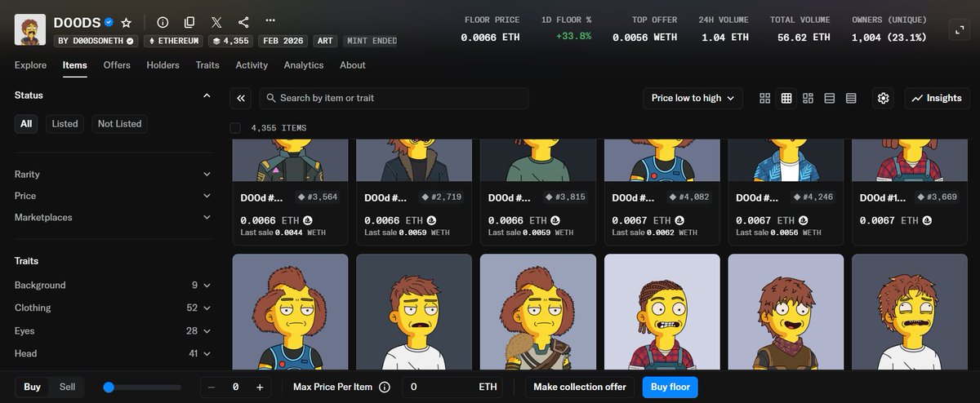This screenshot has width=980, height=403.
Task: Open the X (Twitter) profile link
Action: [216, 23]
